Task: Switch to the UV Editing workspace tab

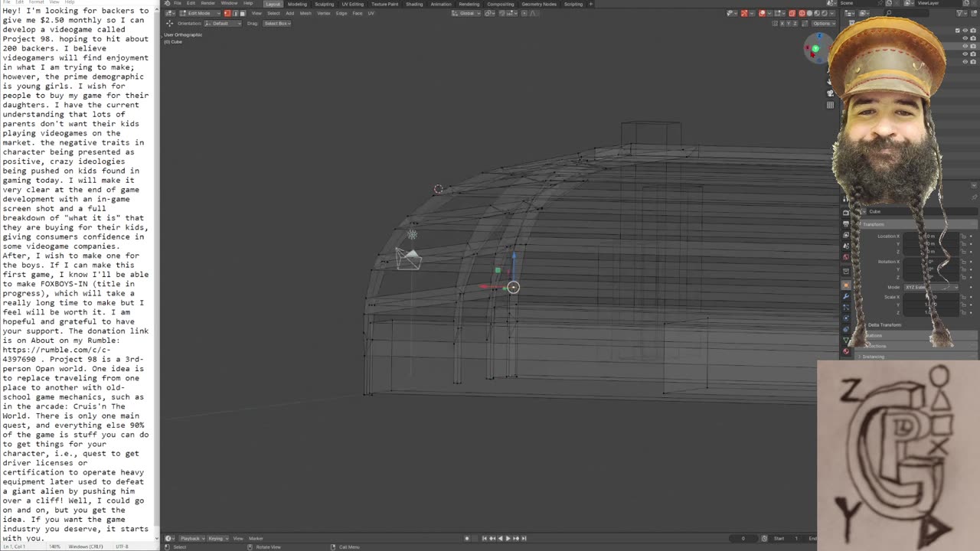Action: click(x=352, y=4)
